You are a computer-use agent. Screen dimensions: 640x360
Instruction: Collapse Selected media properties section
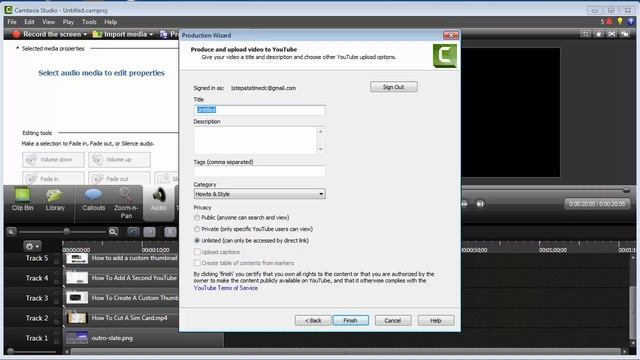(17, 48)
